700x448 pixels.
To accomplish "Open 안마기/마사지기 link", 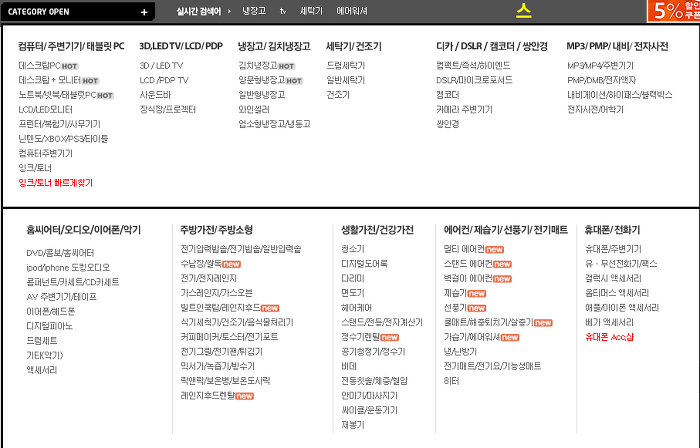I will 369,396.
